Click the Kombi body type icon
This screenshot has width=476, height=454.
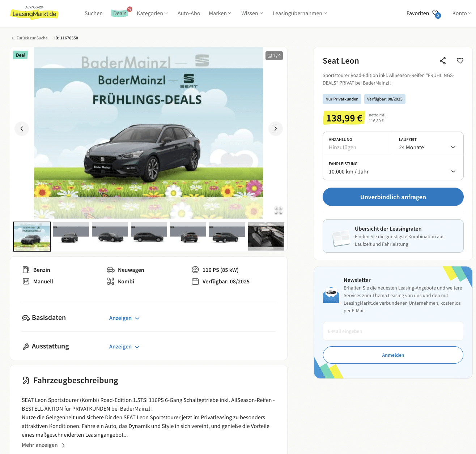coord(111,281)
